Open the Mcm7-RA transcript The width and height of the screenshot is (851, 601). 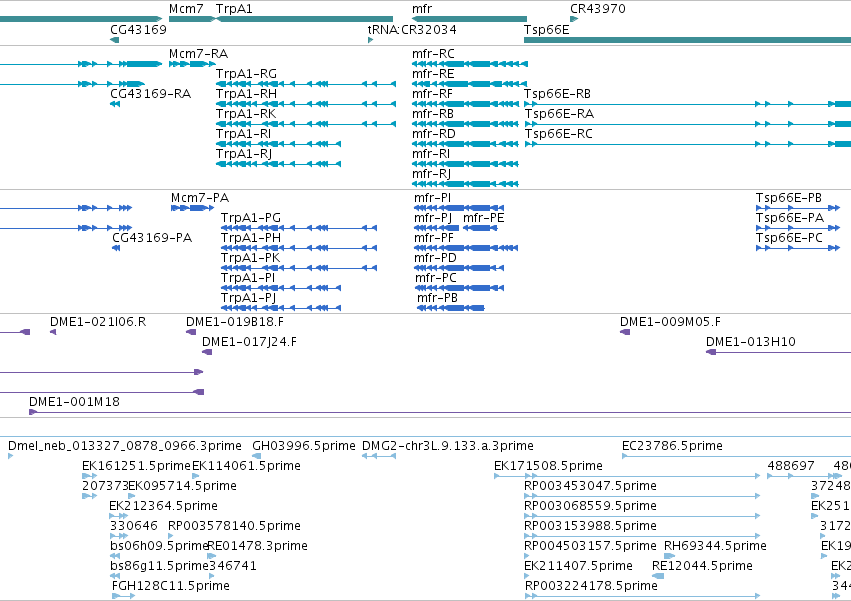coord(198,54)
